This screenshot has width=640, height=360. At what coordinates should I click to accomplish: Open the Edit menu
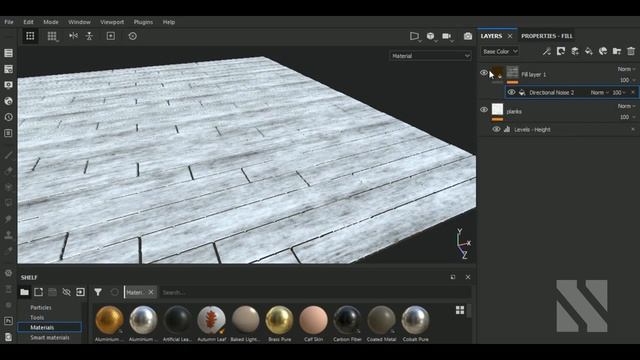click(28, 22)
